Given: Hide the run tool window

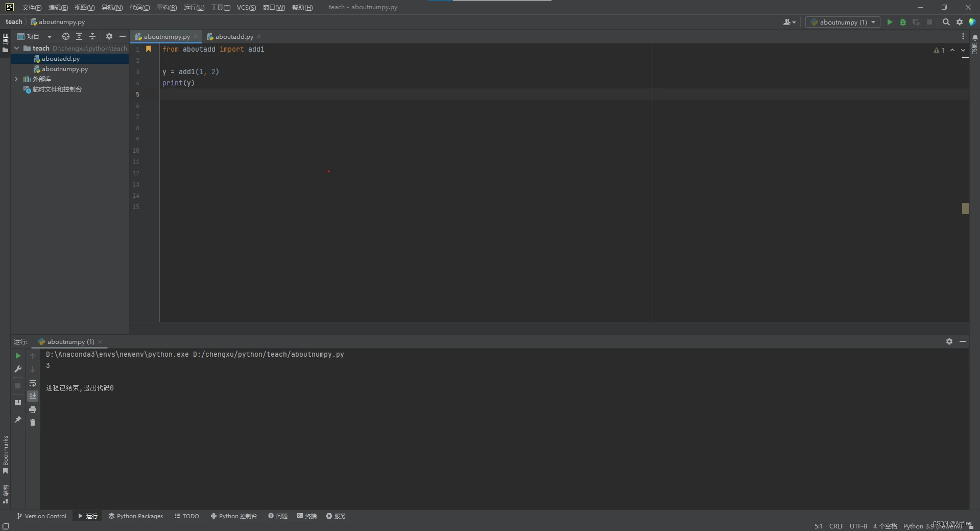Looking at the screenshot, I should click(963, 341).
